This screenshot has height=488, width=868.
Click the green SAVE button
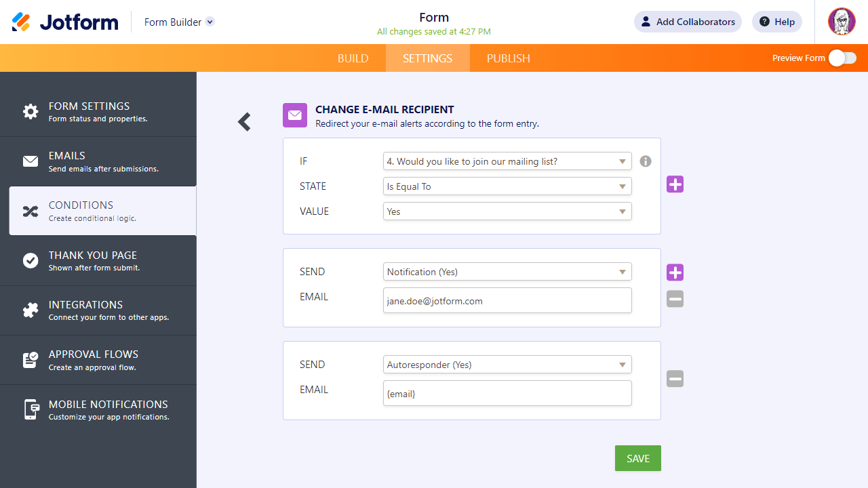[x=637, y=458]
